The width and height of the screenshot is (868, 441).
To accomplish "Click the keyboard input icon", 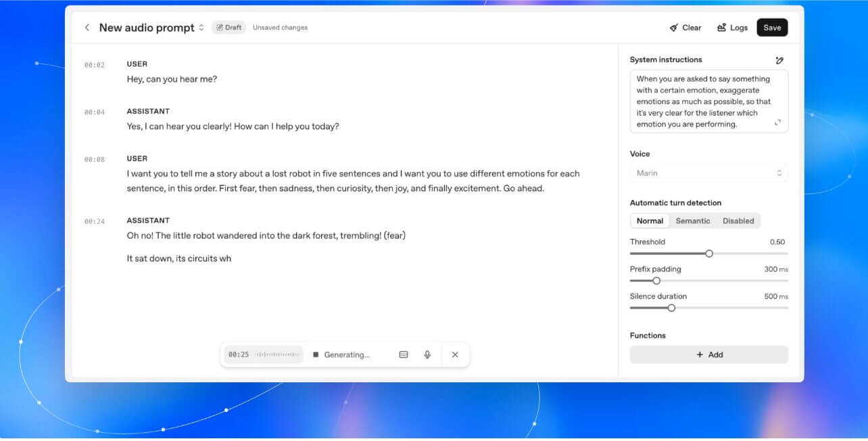I will click(404, 355).
